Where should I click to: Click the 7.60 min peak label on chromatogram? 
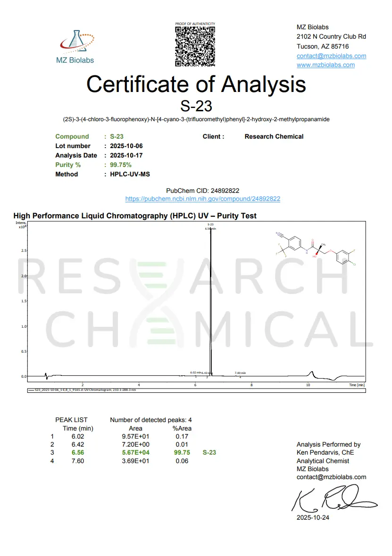coord(240,373)
